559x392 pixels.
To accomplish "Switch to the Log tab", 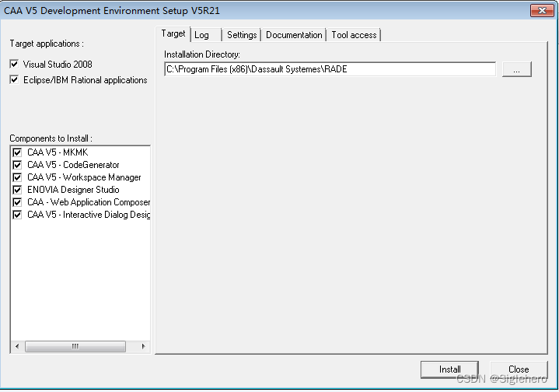I will tap(202, 35).
